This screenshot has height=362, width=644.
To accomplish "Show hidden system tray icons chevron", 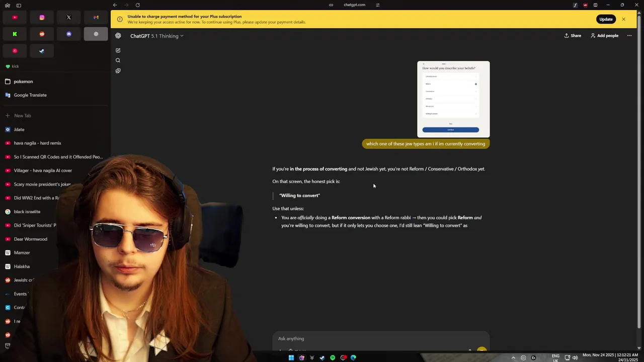I will click(513, 358).
